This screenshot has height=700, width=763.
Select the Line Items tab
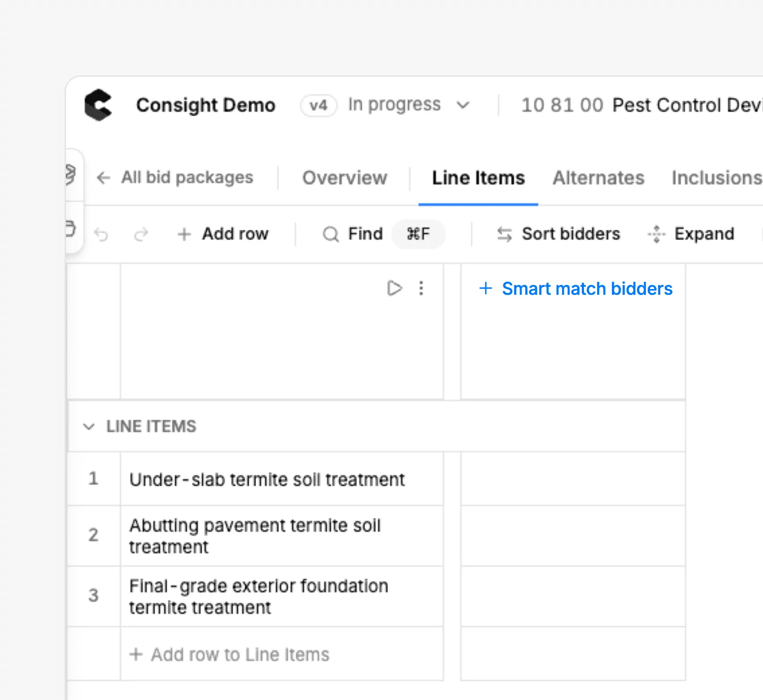(478, 178)
